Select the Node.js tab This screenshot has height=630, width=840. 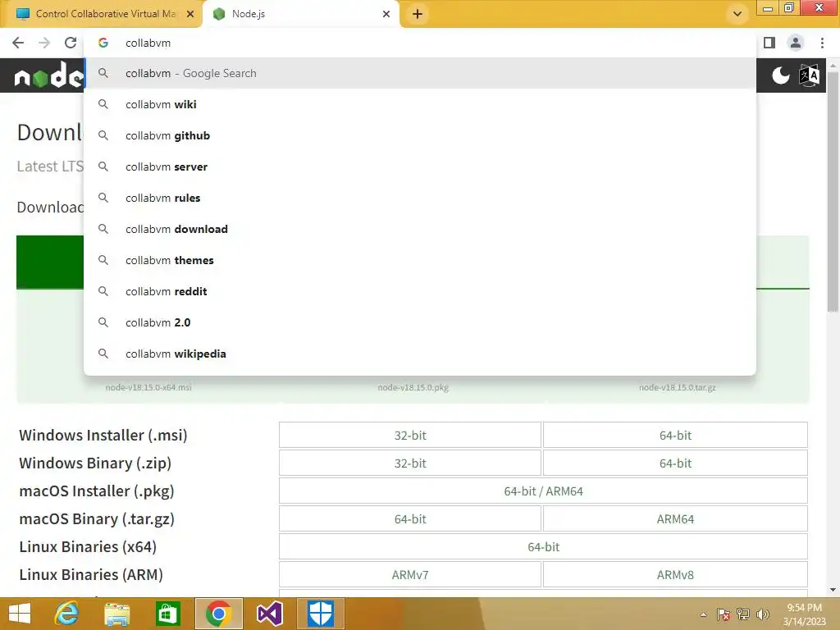pyautogui.click(x=300, y=14)
